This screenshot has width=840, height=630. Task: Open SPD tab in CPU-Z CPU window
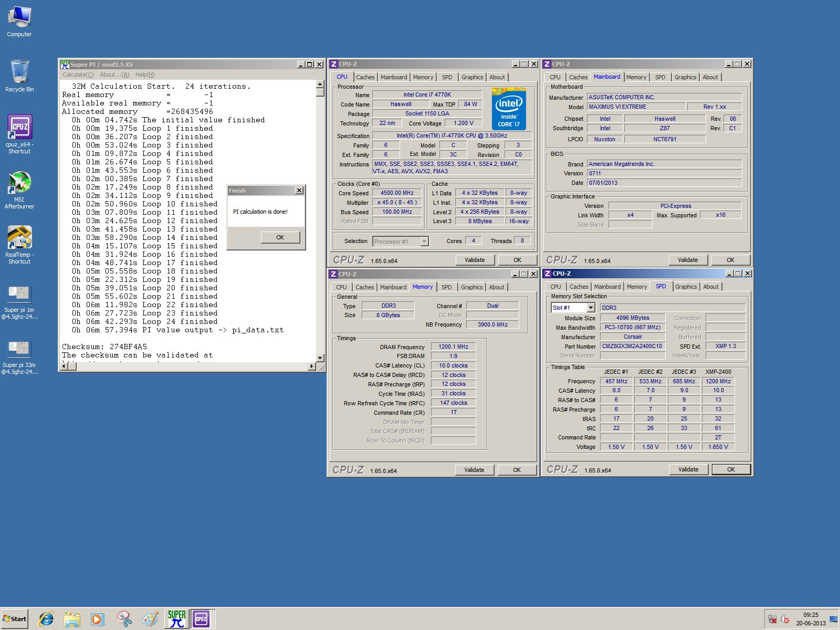tap(447, 77)
